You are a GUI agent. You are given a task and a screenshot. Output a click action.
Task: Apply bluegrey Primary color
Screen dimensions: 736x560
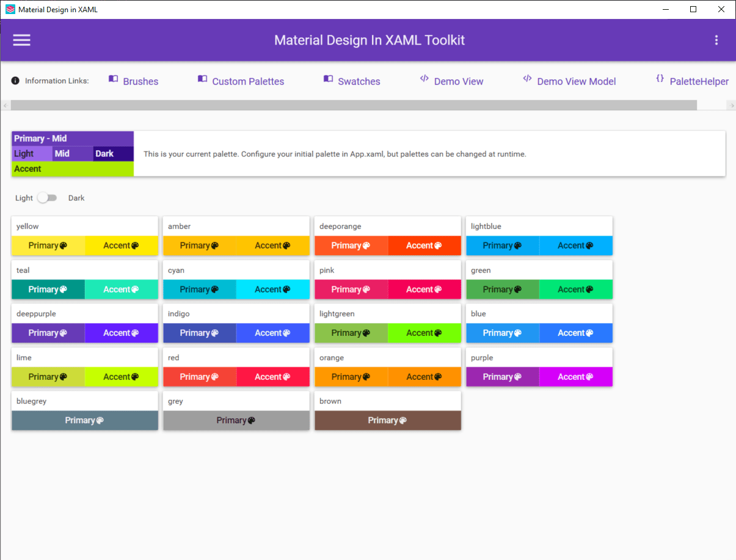click(x=85, y=420)
